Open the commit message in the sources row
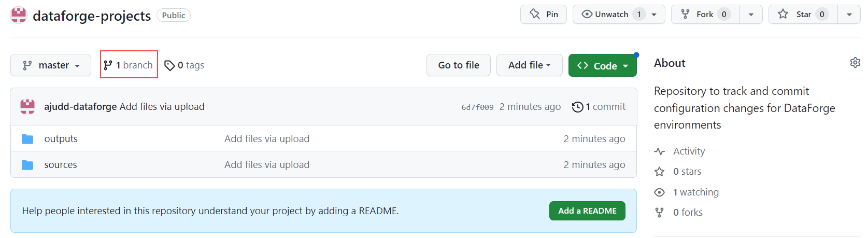 click(267, 165)
